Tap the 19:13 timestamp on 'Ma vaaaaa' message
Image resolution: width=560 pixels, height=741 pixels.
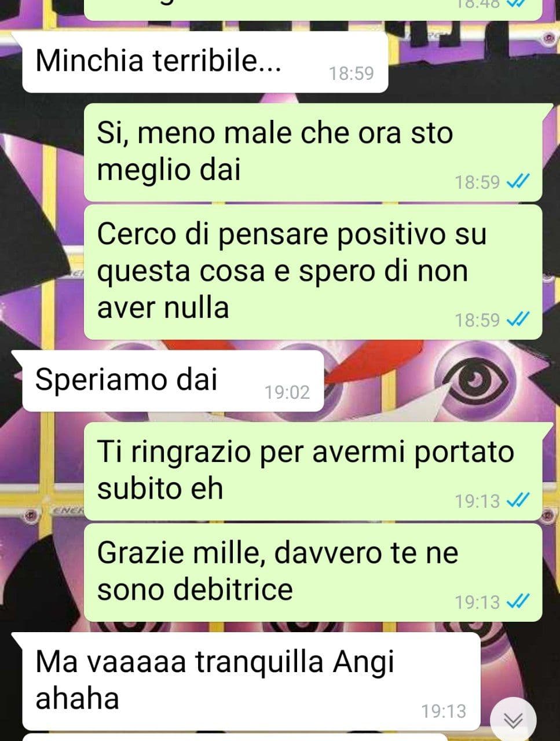pos(444,711)
